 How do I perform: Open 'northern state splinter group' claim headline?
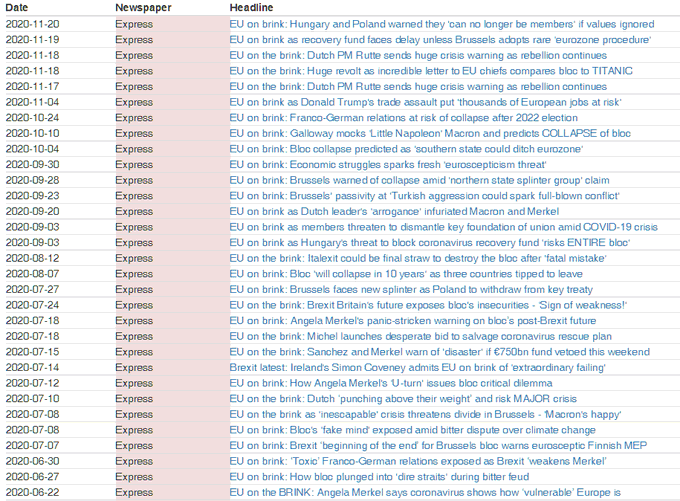419,180
